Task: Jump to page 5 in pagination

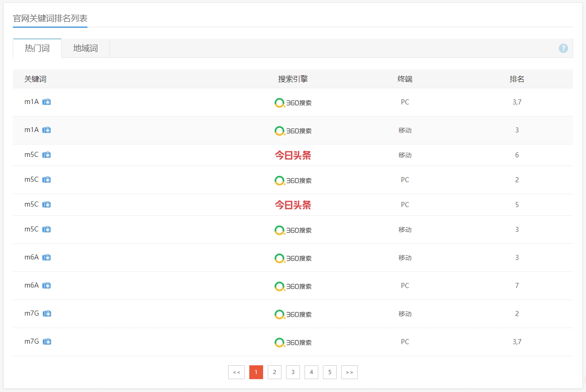Action: tap(330, 372)
